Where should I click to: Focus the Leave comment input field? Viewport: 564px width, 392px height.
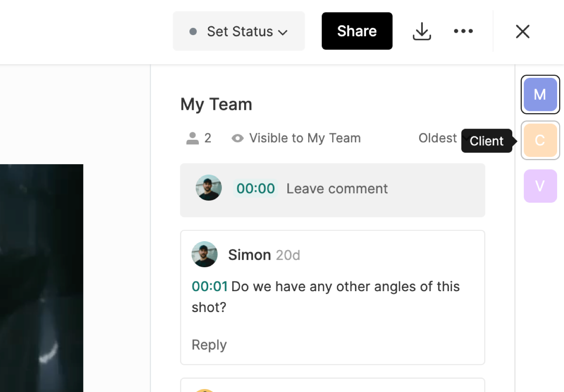(x=337, y=189)
